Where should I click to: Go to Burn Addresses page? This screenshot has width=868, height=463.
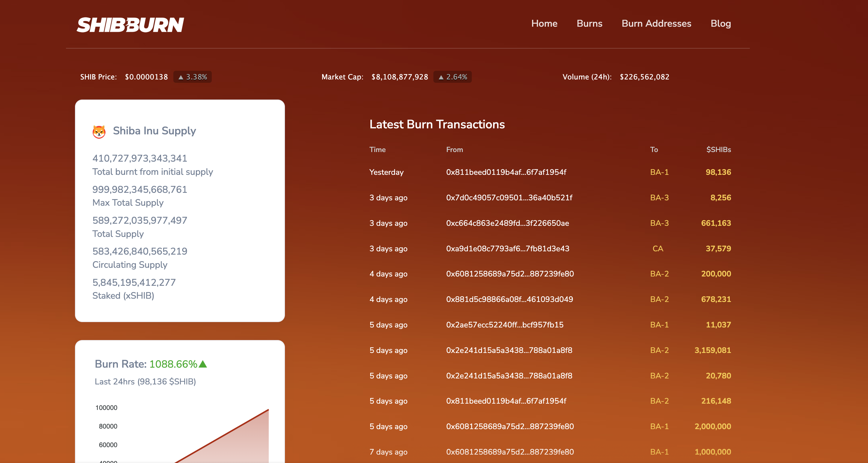pyautogui.click(x=656, y=23)
